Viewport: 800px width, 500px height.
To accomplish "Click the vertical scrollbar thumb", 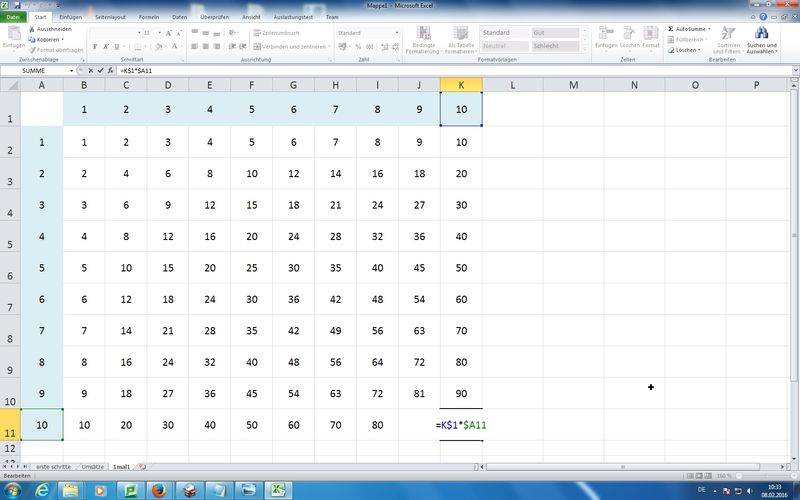I will tap(794, 235).
